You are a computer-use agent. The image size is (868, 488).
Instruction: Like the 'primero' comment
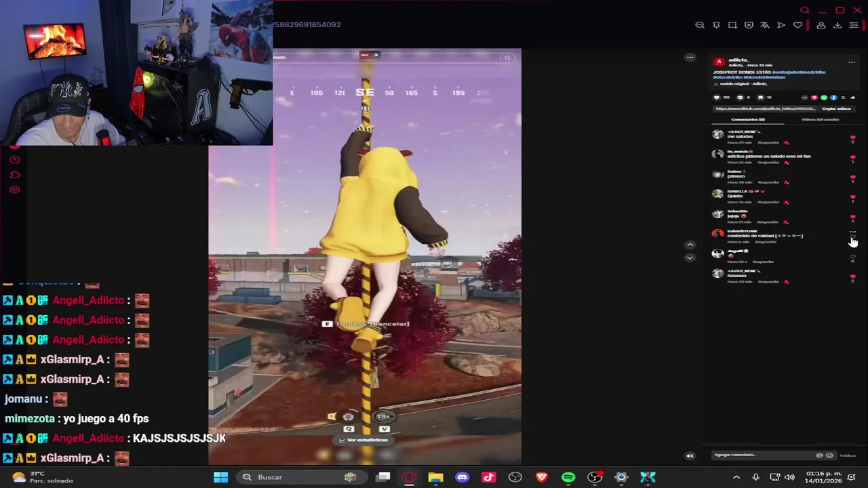click(853, 177)
